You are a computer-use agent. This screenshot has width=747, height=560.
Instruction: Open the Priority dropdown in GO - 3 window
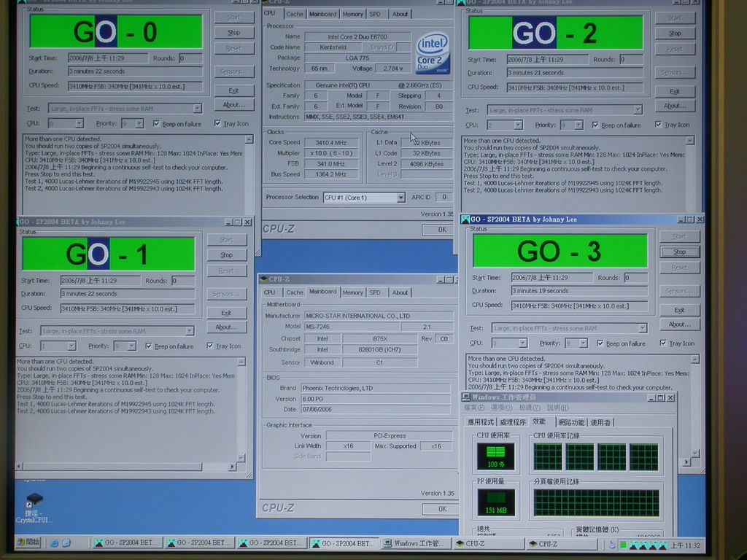click(583, 343)
